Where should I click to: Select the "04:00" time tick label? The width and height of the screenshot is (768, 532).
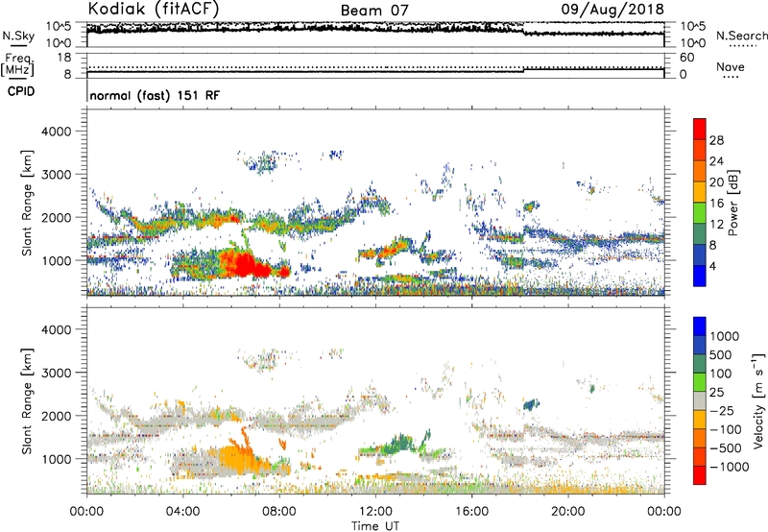[182, 512]
